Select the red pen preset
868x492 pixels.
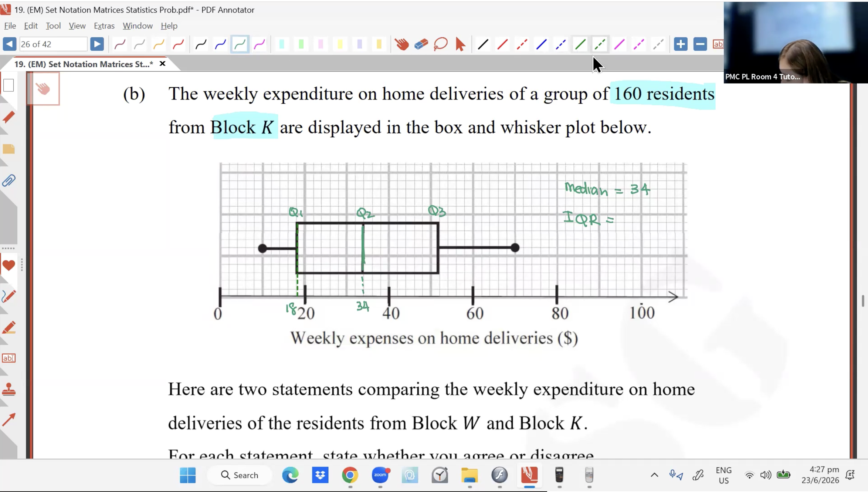[179, 44]
